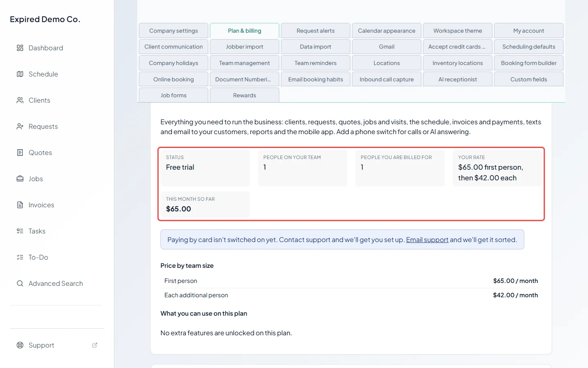Select the Jobber import tab
Image resolution: width=588 pixels, height=368 pixels.
245,47
